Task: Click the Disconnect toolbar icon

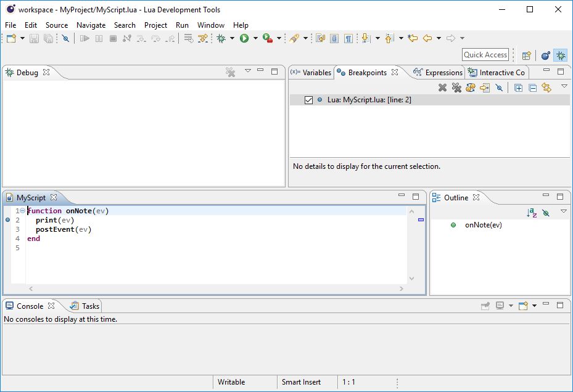Action: 127,38
